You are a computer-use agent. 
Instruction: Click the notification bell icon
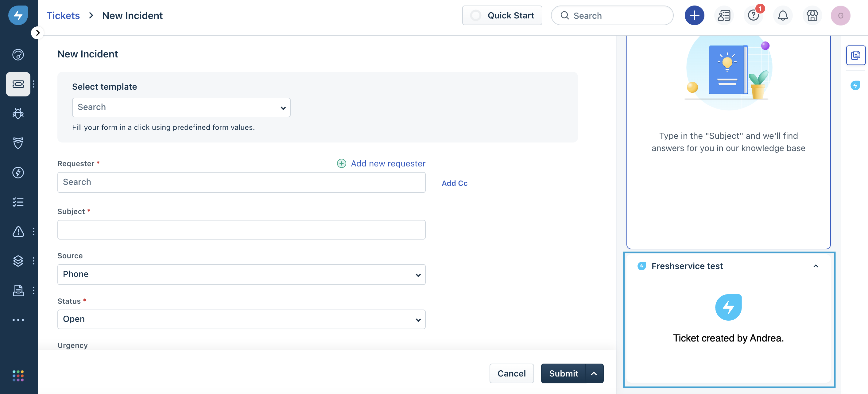(783, 15)
